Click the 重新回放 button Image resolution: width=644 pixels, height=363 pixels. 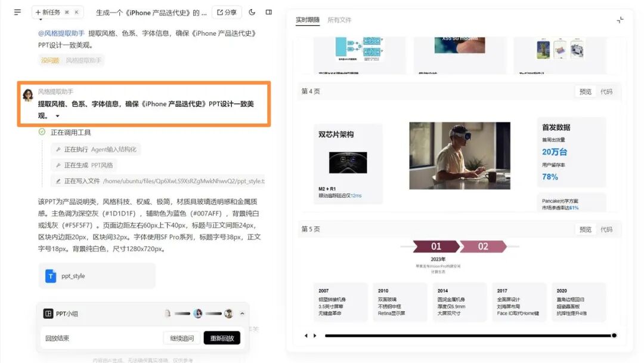point(222,338)
